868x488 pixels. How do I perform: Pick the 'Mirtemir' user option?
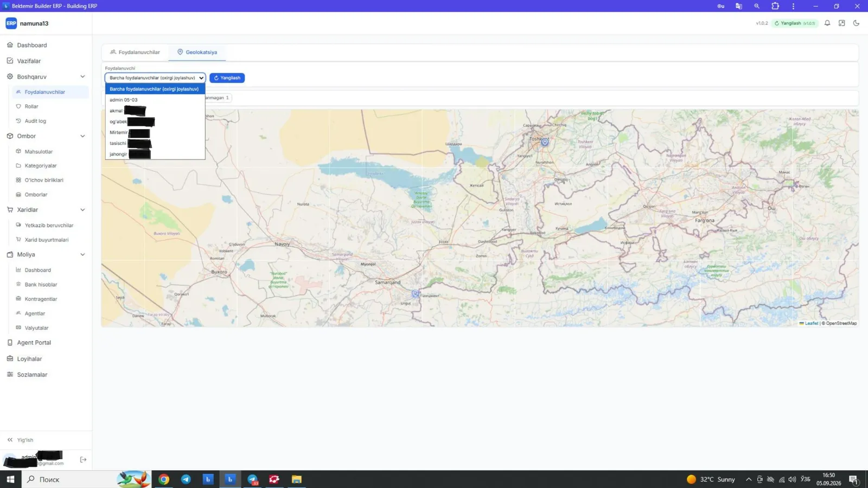155,132
